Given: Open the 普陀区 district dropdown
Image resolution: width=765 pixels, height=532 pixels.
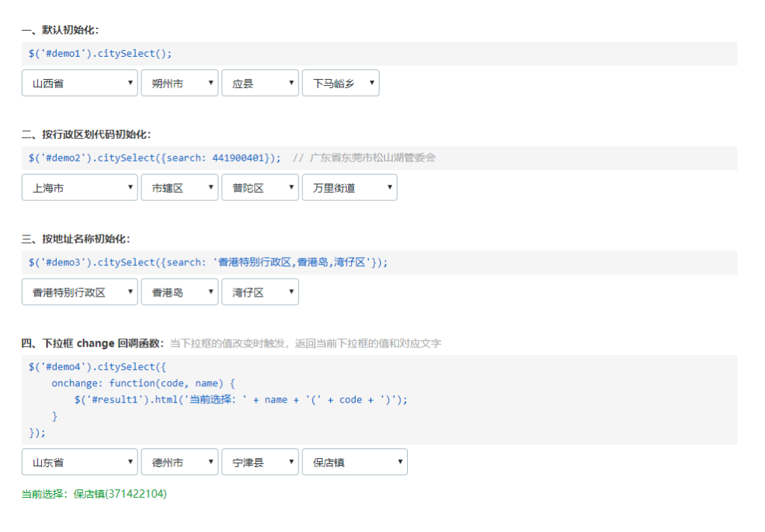Looking at the screenshot, I should pos(260,188).
